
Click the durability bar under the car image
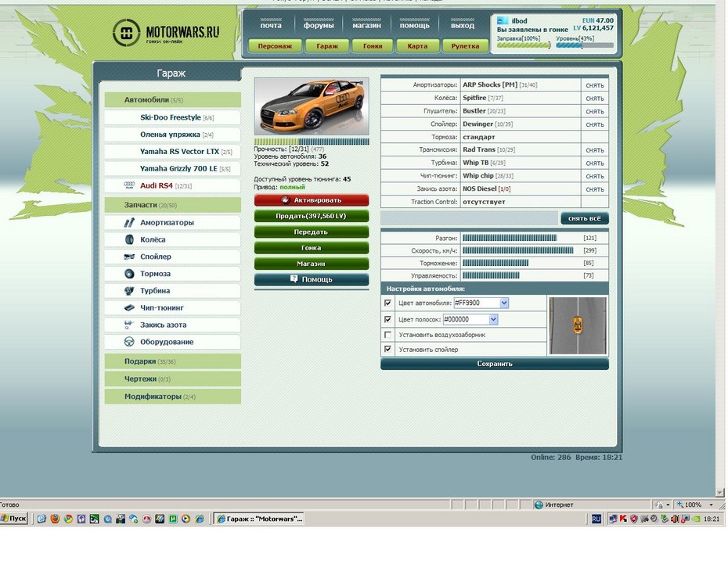pos(312,142)
